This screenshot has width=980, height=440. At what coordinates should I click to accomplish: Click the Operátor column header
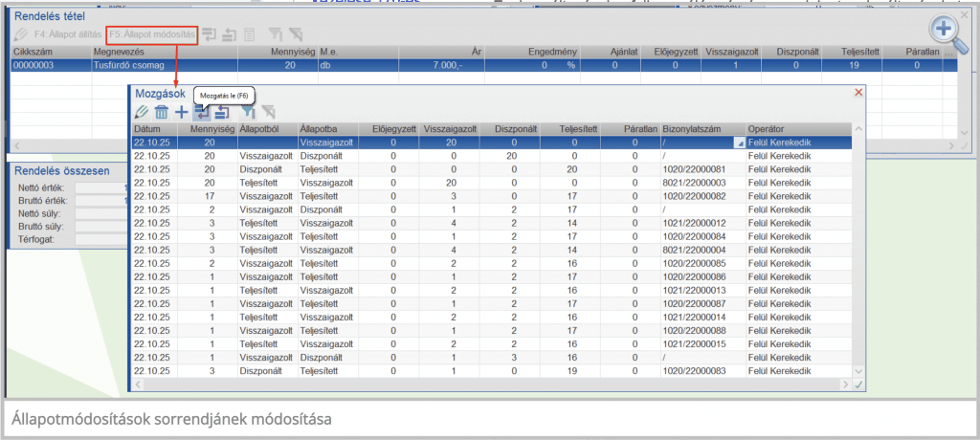(x=799, y=129)
